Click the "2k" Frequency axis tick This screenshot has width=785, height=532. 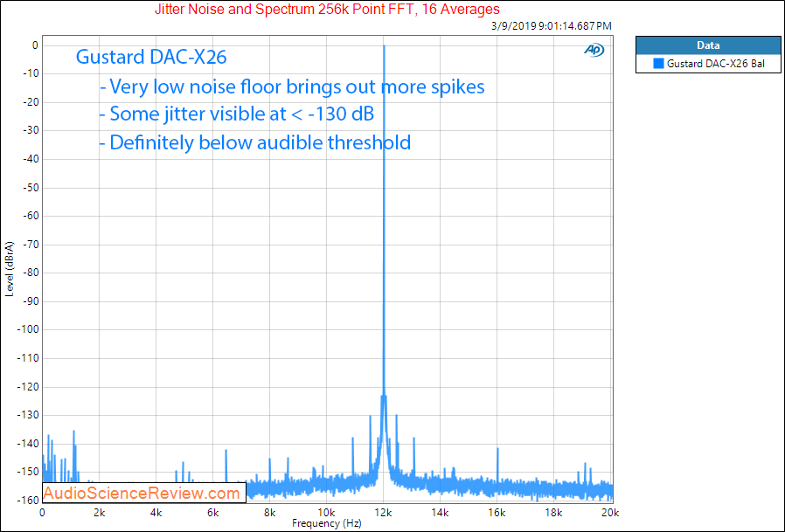99,513
